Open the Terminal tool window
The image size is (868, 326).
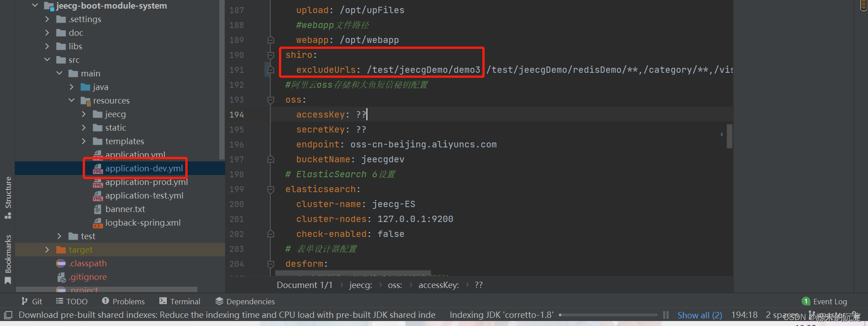(x=179, y=302)
